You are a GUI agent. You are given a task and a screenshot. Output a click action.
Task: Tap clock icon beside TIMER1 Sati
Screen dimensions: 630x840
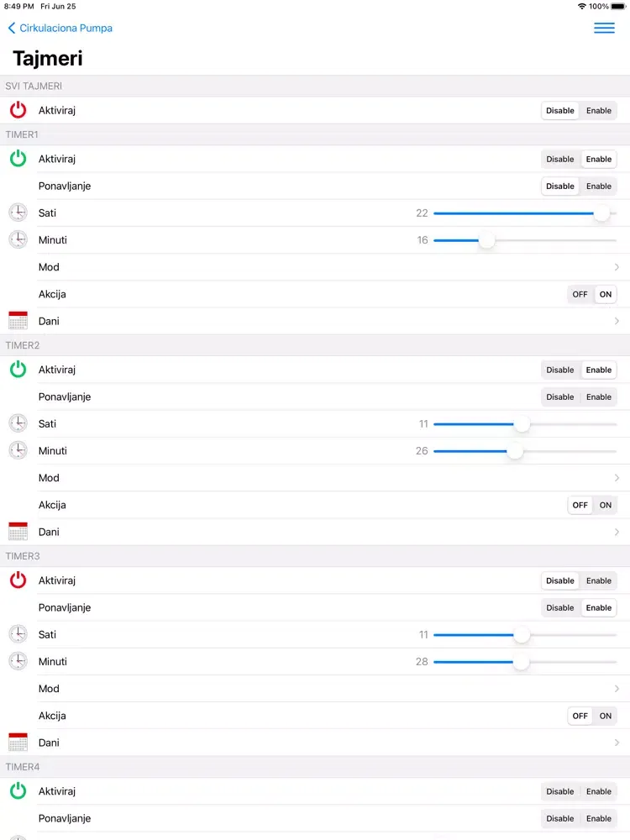click(18, 213)
